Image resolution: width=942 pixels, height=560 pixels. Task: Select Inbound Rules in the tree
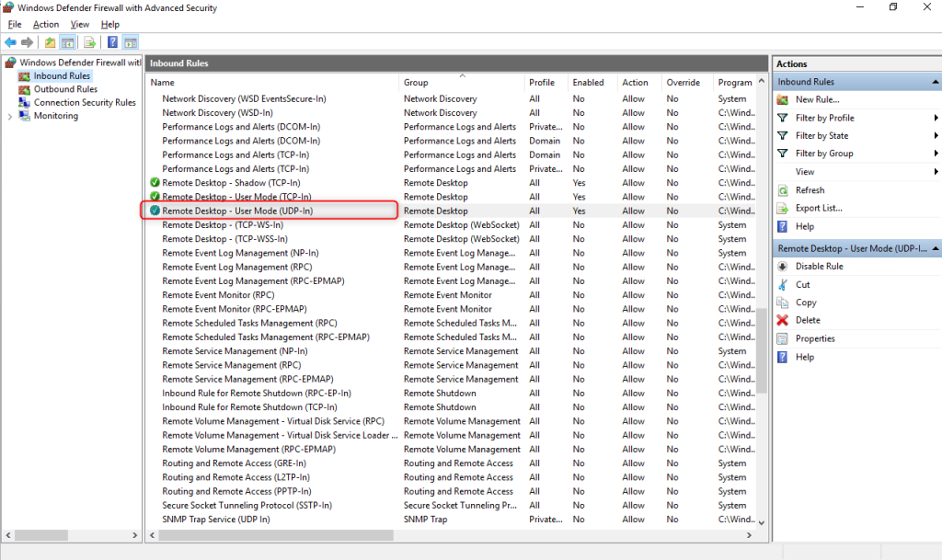62,75
